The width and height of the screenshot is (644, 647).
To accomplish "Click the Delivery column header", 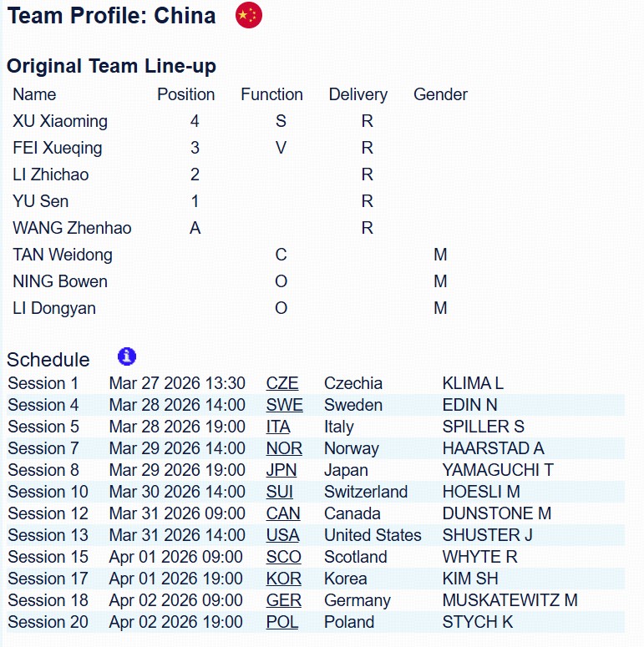I will [x=357, y=94].
